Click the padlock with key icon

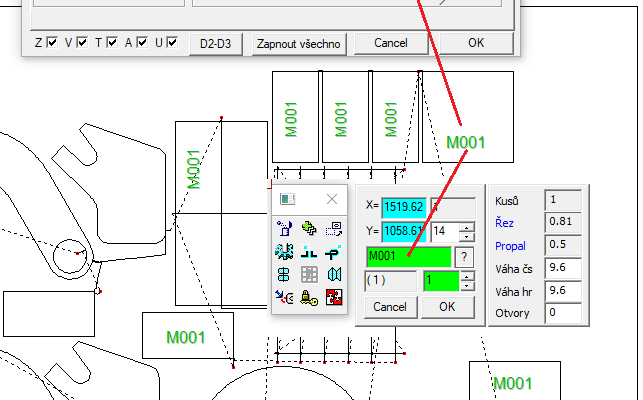[x=310, y=297]
